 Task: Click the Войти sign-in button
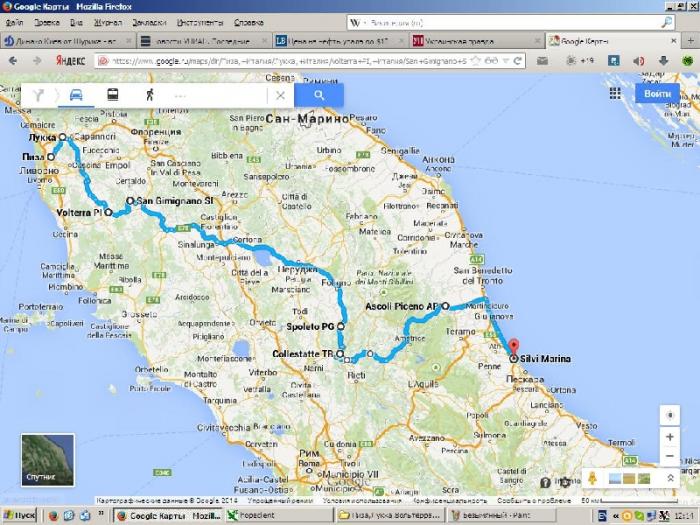(657, 93)
